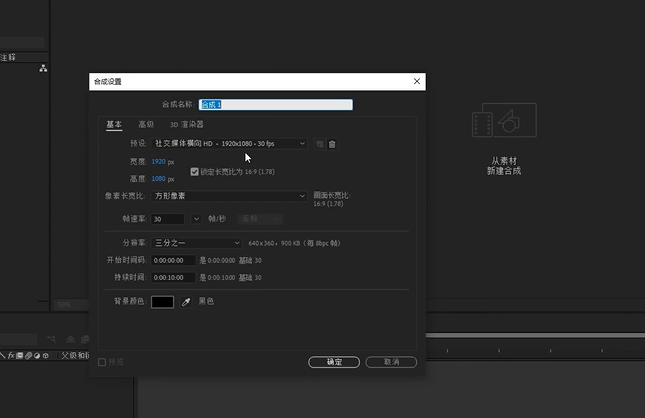Image resolution: width=645 pixels, height=418 pixels.
Task: Click the flowchart icon in the project panel
Action: (x=43, y=68)
